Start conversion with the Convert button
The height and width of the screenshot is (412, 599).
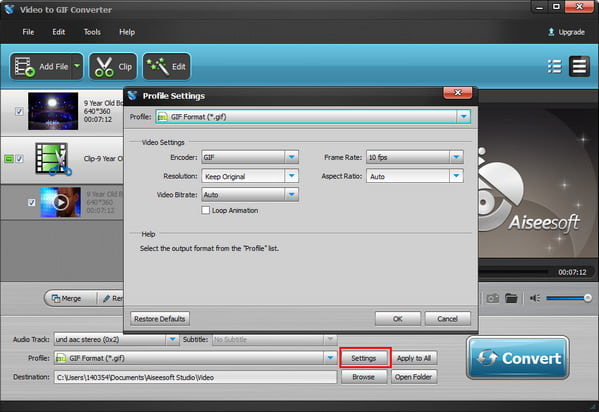point(518,358)
